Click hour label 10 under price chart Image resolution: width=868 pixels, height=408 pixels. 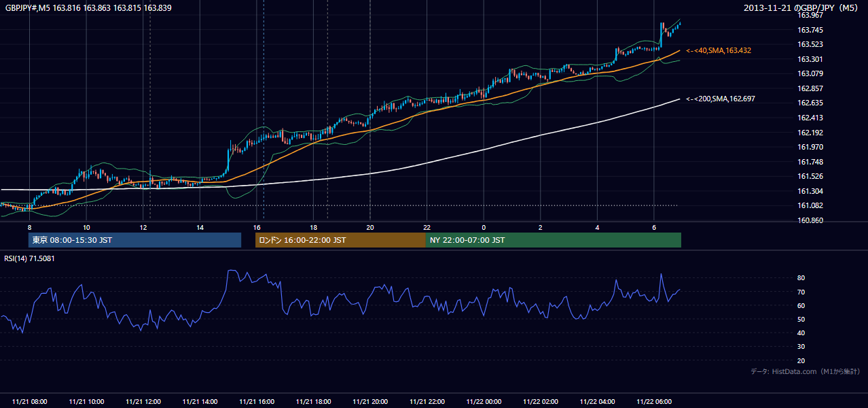pos(86,227)
